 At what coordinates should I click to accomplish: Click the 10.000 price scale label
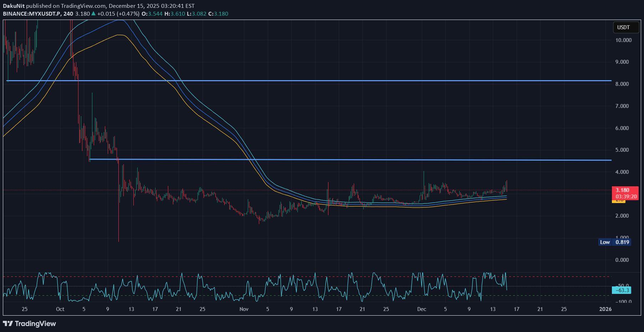623,40
